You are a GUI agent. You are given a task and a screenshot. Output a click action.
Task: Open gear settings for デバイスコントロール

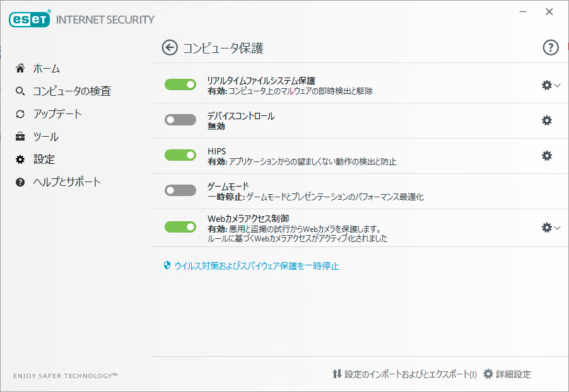pyautogui.click(x=546, y=120)
